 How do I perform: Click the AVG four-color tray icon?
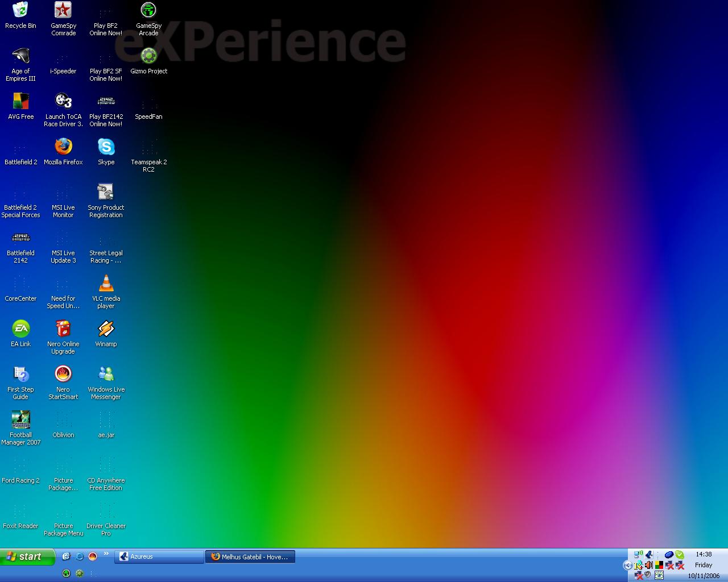[x=659, y=566]
